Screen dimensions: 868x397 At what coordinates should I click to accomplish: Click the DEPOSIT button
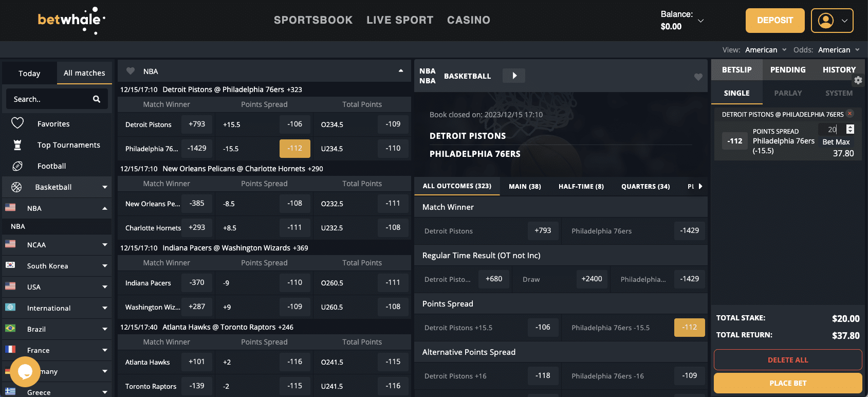pyautogui.click(x=775, y=21)
